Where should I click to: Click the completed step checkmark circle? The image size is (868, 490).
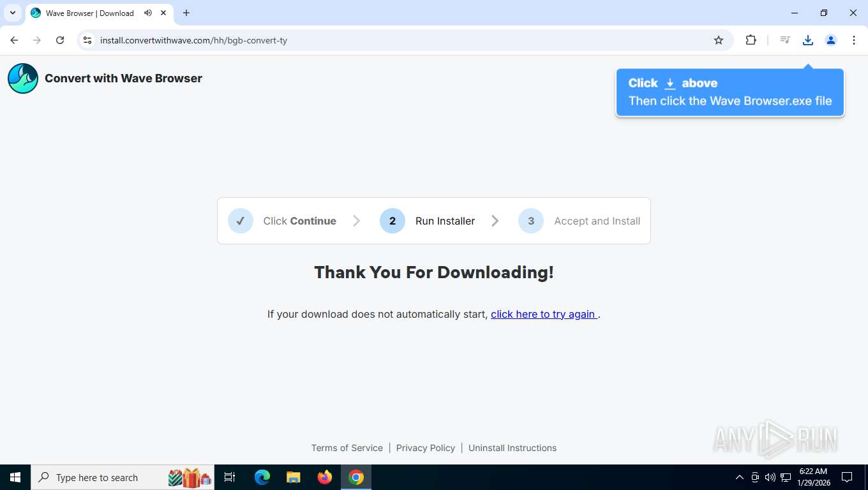pyautogui.click(x=241, y=221)
